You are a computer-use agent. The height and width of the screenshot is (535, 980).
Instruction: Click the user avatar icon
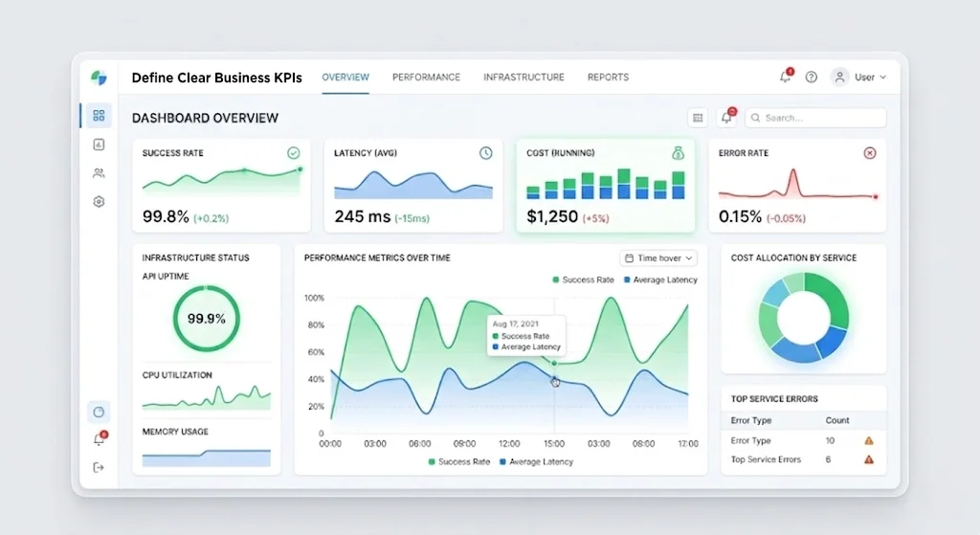coord(839,77)
